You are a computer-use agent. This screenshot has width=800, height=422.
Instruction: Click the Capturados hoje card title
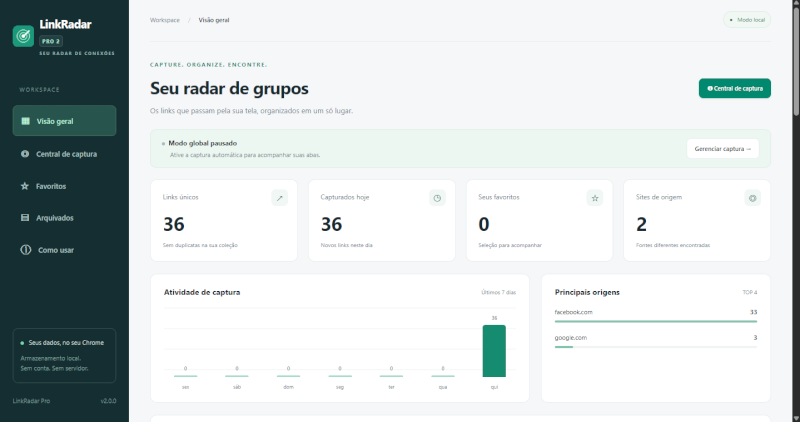[x=345, y=197]
